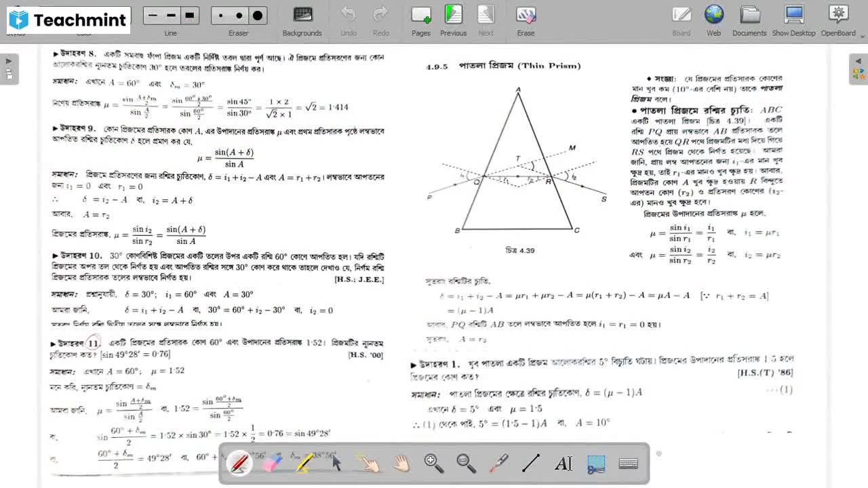Open the Documents manager
The image size is (868, 488).
(x=749, y=20)
